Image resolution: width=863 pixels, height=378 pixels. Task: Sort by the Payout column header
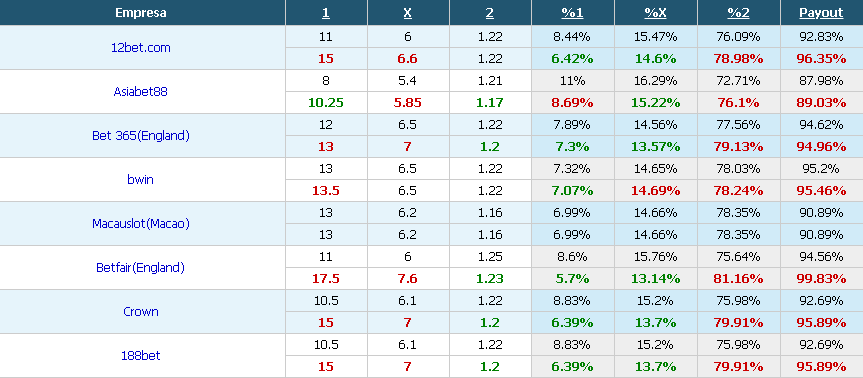pyautogui.click(x=821, y=13)
